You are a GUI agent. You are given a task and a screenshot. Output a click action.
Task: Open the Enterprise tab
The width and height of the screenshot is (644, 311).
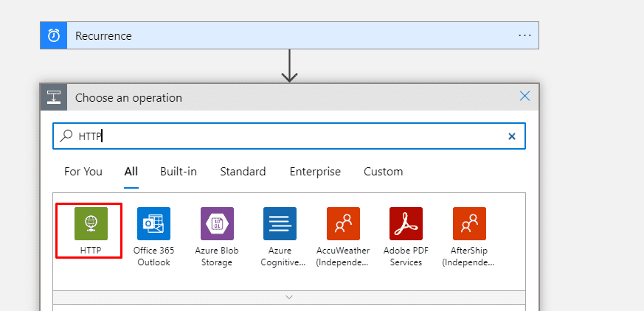(315, 172)
